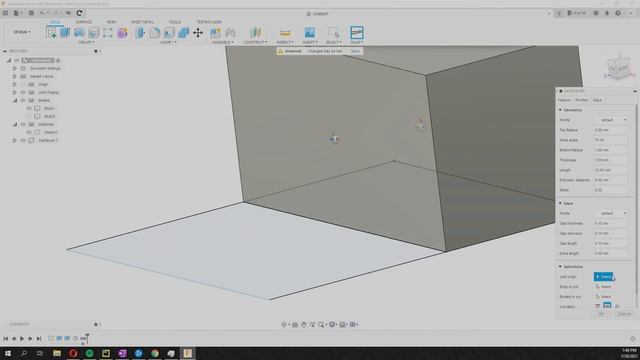Open the DESIGN workspace dropdown
The image size is (640, 360).
coord(22,32)
